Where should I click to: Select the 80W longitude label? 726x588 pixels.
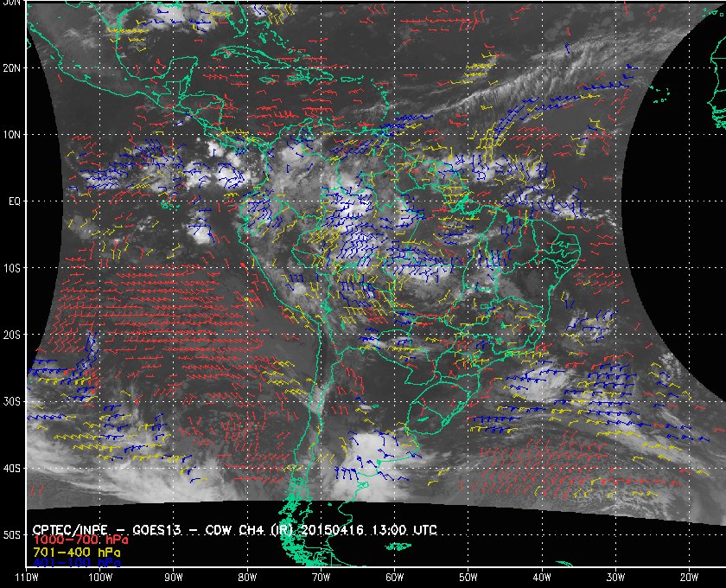[247, 578]
